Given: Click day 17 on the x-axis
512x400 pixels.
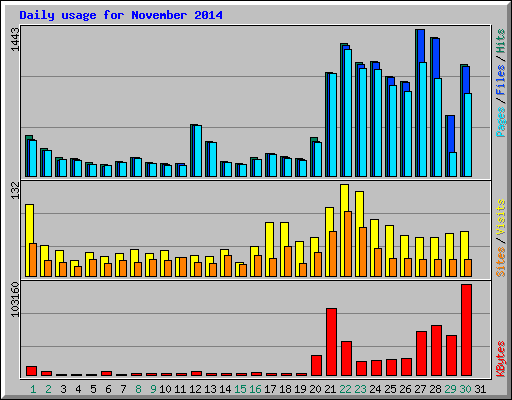Looking at the screenshot, I should (270, 389).
